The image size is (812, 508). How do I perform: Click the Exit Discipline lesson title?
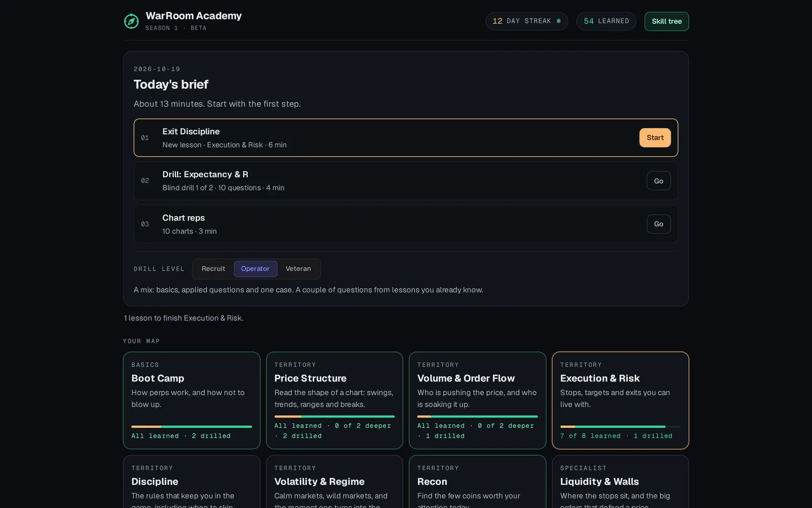pos(191,132)
